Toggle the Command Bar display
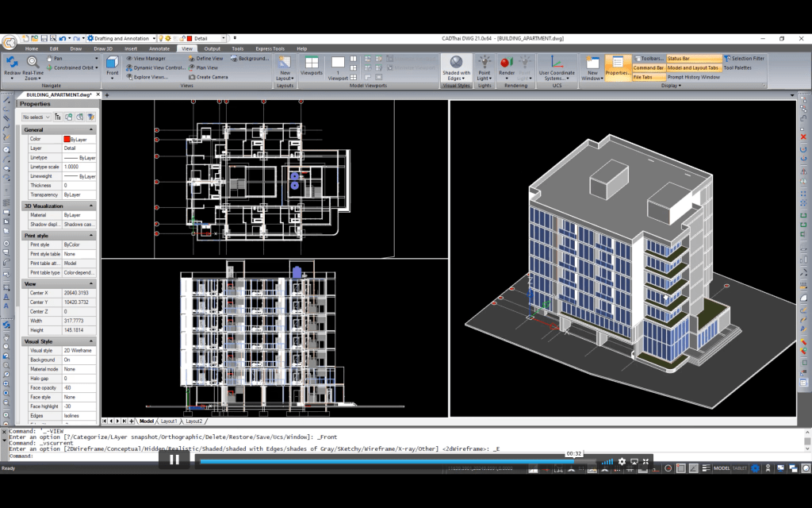This screenshot has width=812, height=508. (648, 67)
